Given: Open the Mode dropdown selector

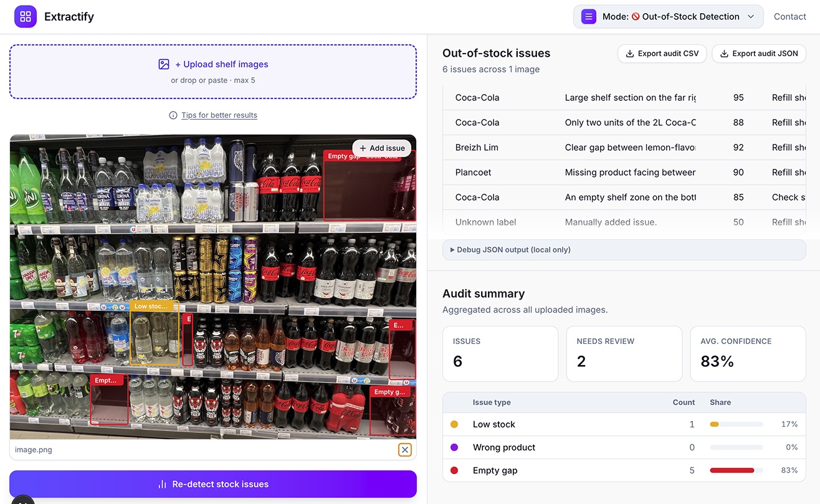Looking at the screenshot, I should pos(668,17).
